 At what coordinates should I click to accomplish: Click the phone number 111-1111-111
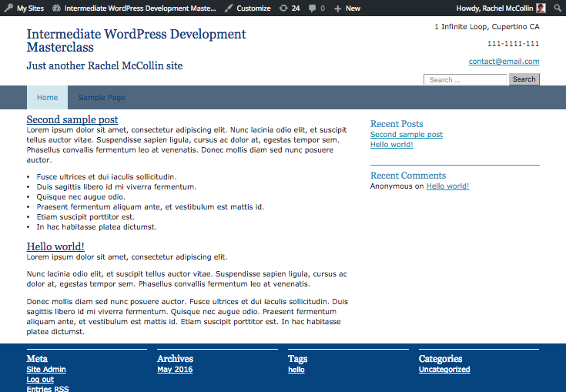(514, 44)
